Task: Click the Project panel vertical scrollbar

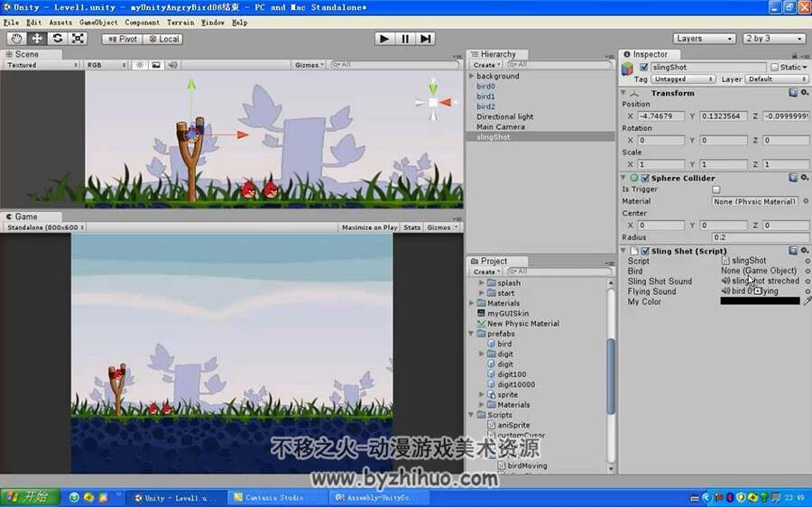Action: [x=611, y=375]
